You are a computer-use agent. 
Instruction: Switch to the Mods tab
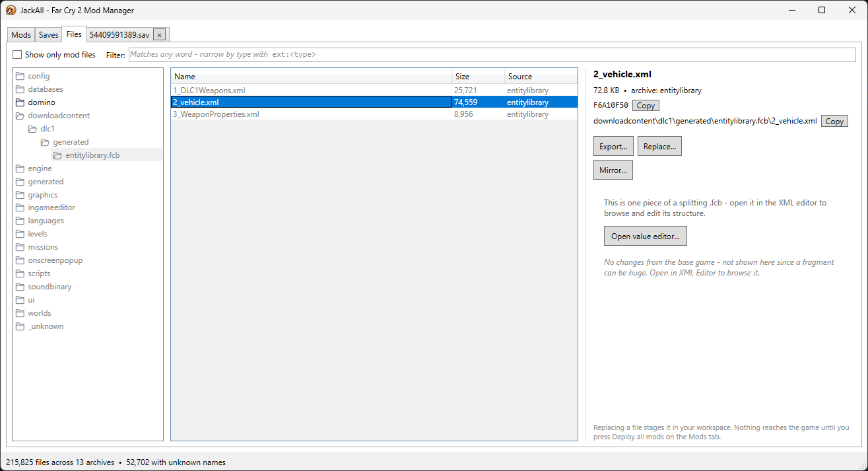[x=21, y=35]
